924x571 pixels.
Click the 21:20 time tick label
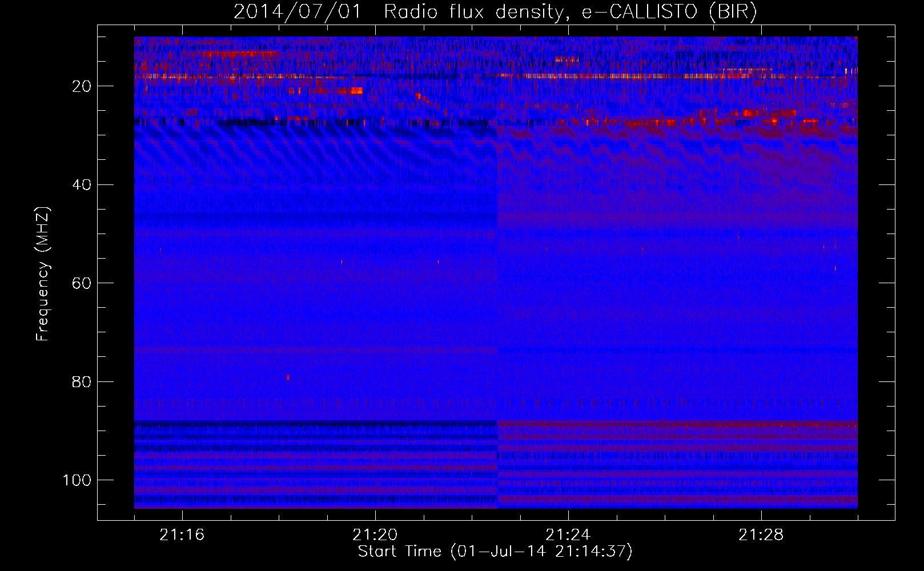pos(375,535)
